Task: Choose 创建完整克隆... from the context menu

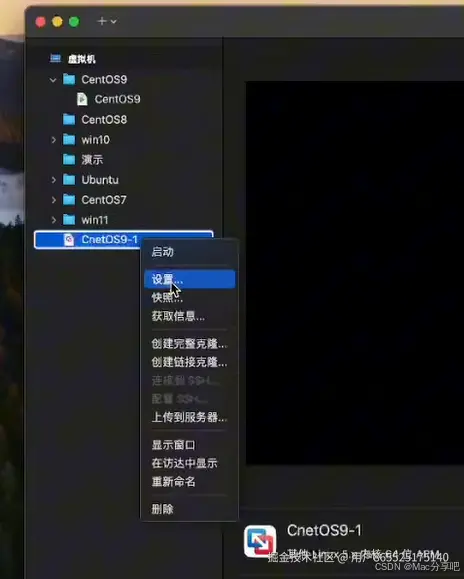Action: (189, 344)
